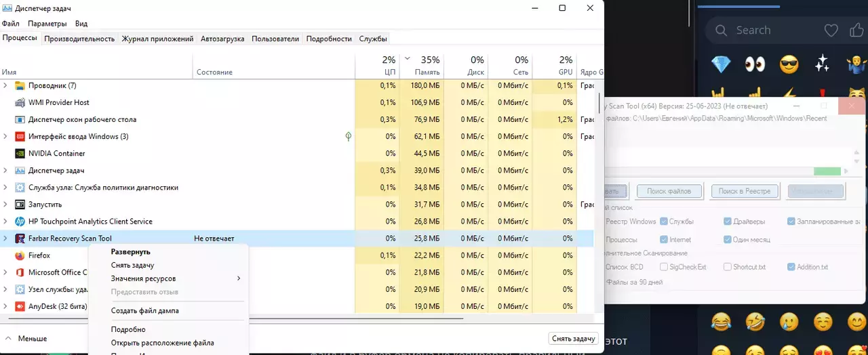Open the Файл menu

point(11,24)
